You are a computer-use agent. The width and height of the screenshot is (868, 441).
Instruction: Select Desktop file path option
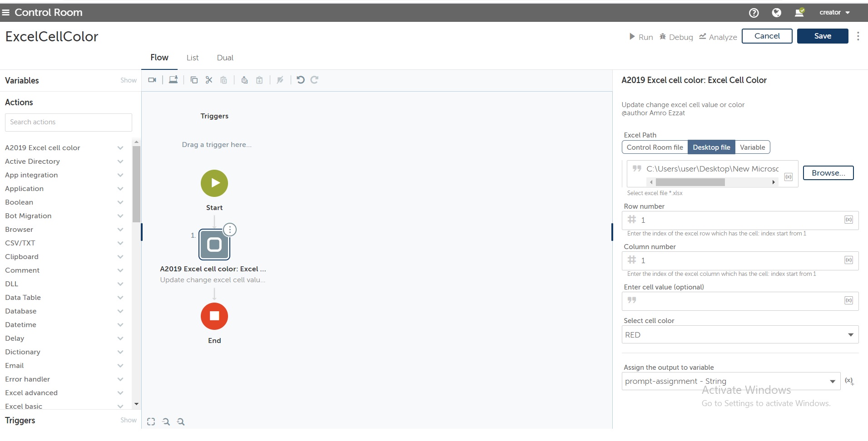711,147
